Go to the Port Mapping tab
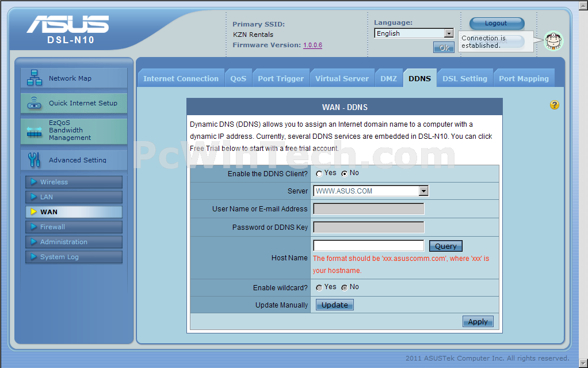The width and height of the screenshot is (588, 368). pos(524,78)
